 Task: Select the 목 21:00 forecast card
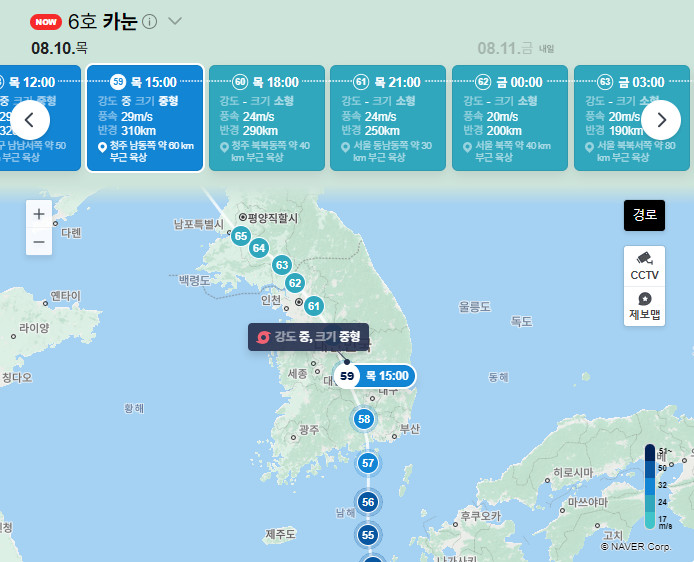(388, 118)
